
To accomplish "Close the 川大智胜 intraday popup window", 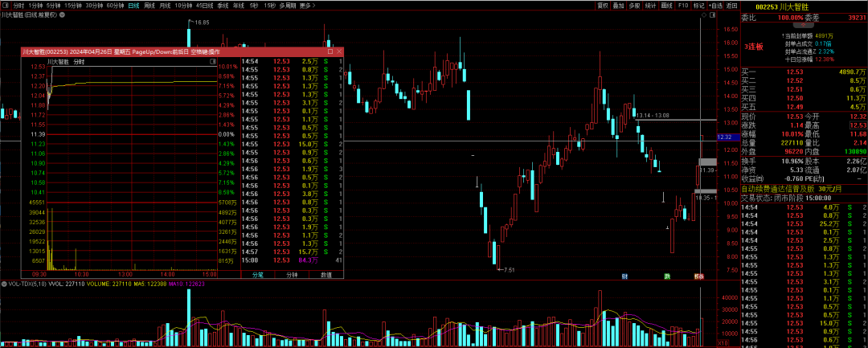I will click(x=339, y=51).
